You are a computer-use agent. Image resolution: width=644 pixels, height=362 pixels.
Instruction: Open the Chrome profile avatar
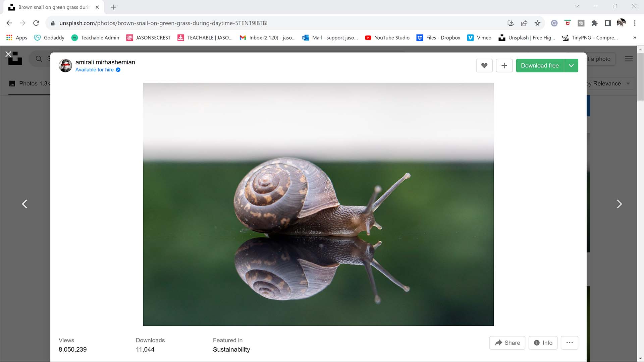[x=621, y=23]
